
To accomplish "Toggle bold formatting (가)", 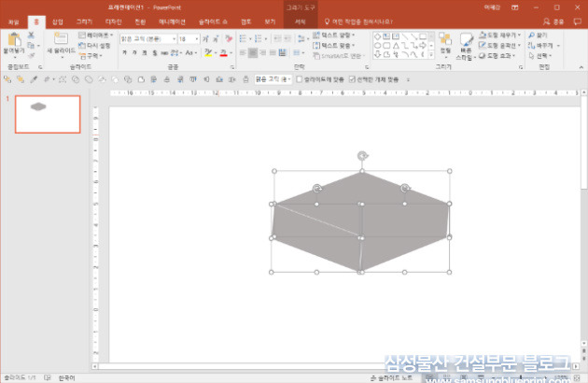I will point(124,52).
